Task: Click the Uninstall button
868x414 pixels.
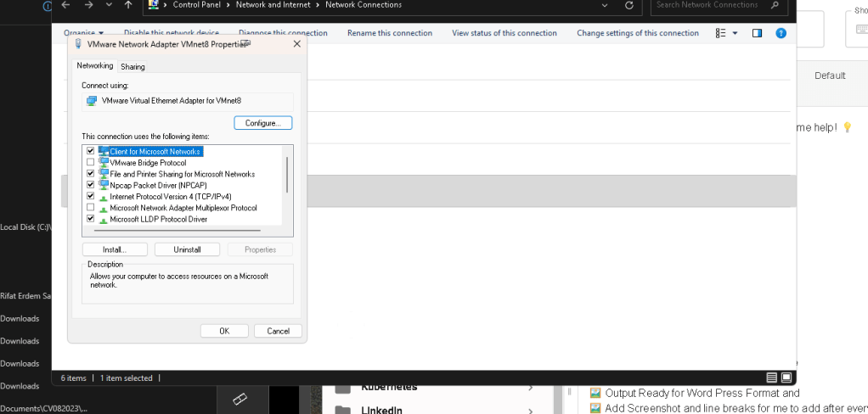Action: pyautogui.click(x=187, y=249)
